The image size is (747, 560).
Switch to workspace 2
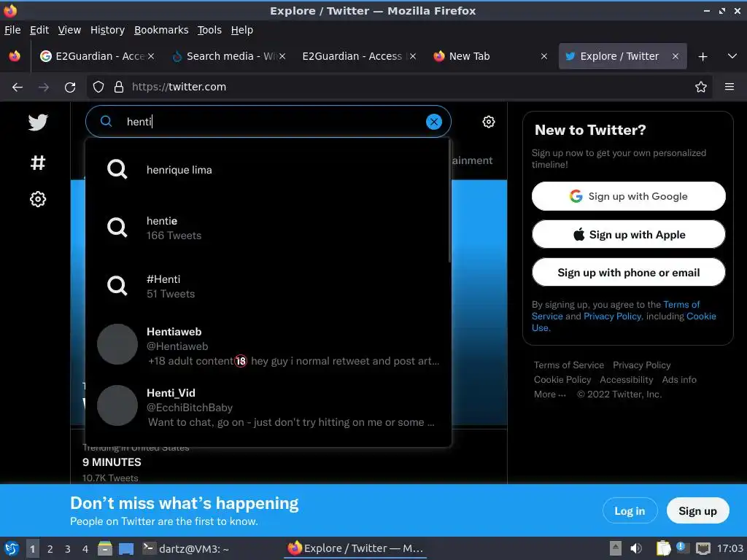(50, 549)
